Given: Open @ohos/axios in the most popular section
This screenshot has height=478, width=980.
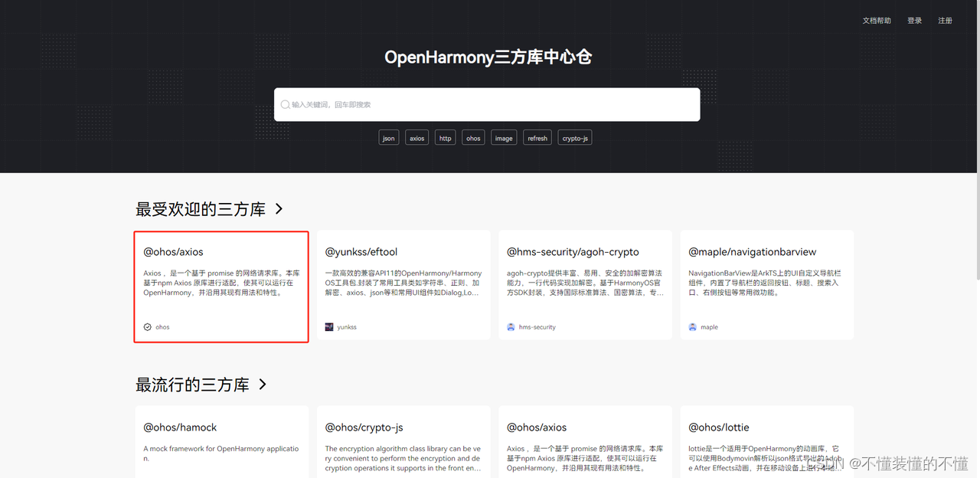Looking at the screenshot, I should coord(585,442).
